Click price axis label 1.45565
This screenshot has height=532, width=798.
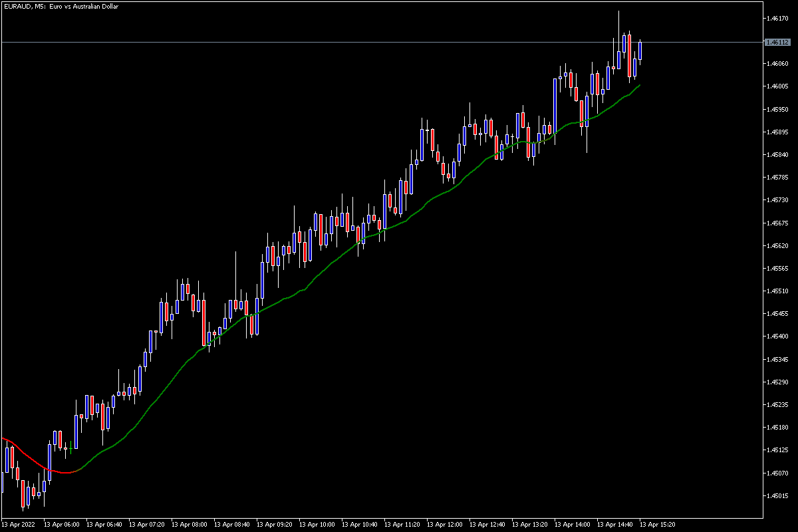pos(777,268)
